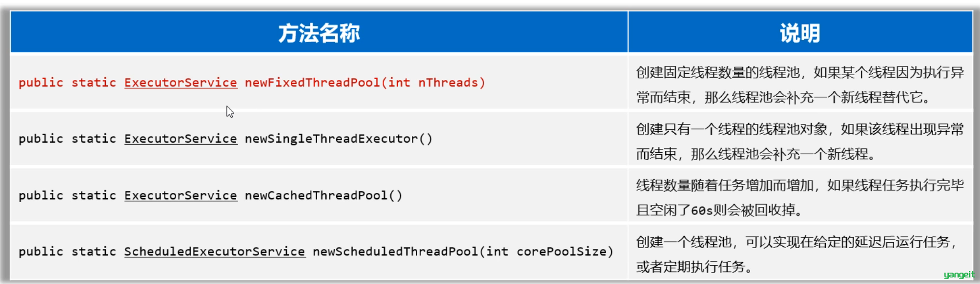Viewport: 980px width, 284px height.
Task: Open the red ExecutorService link in newFixedThreadPool row
Action: 181,83
